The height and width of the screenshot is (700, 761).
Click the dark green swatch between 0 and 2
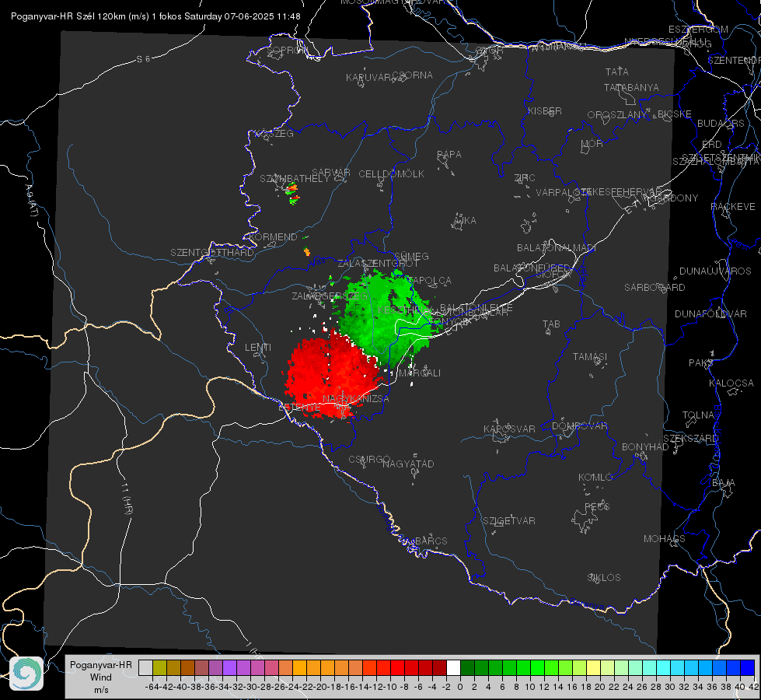point(467,667)
